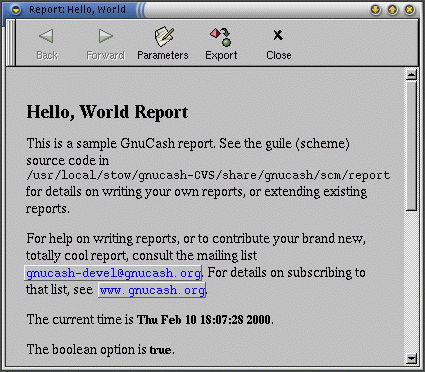Click the scrollbar up arrow
The image size is (425, 372).
tap(412, 75)
